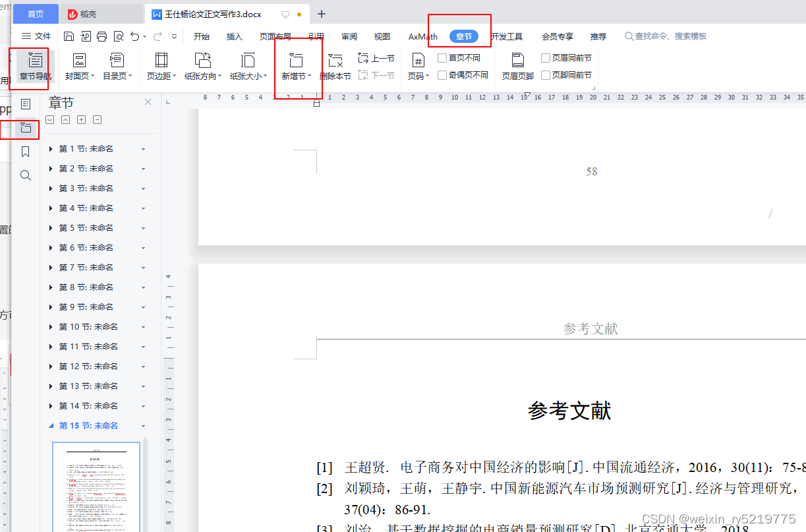The width and height of the screenshot is (806, 532).
Task: Open the 文件 menu
Action: click(x=36, y=36)
